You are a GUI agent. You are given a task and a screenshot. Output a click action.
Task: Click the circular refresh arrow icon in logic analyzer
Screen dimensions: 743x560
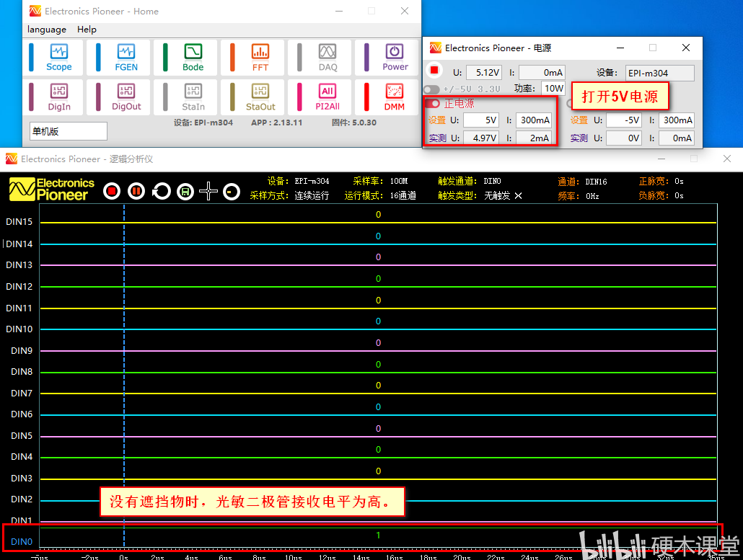[x=161, y=191]
